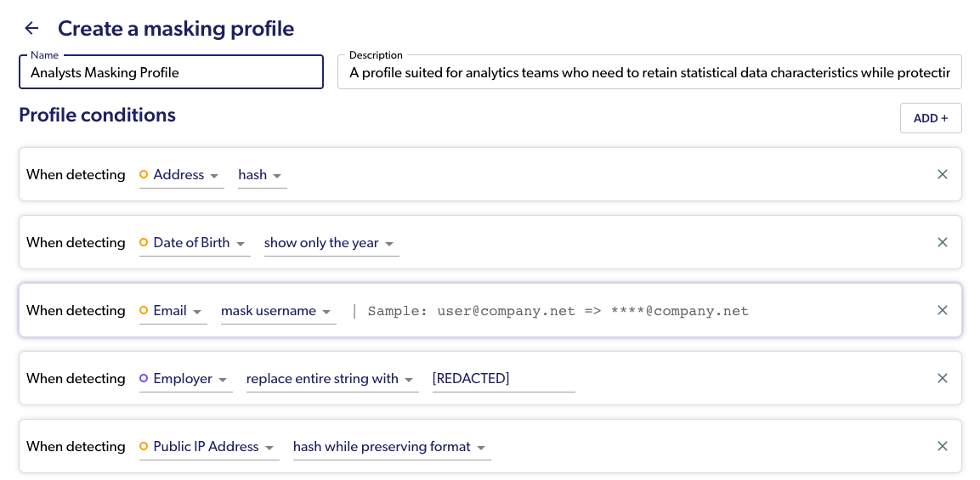Screen dimensions: 980x480
Task: Open the show only the year dropdown
Action: click(331, 243)
